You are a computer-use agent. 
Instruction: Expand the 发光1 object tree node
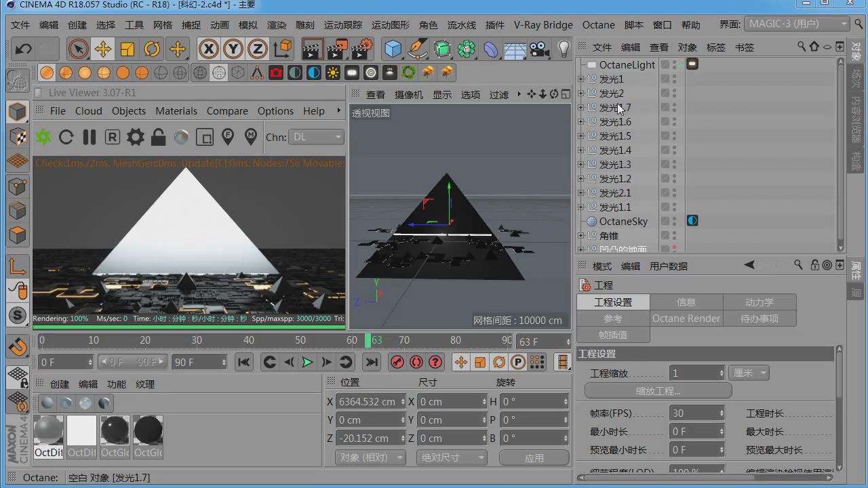[580, 79]
